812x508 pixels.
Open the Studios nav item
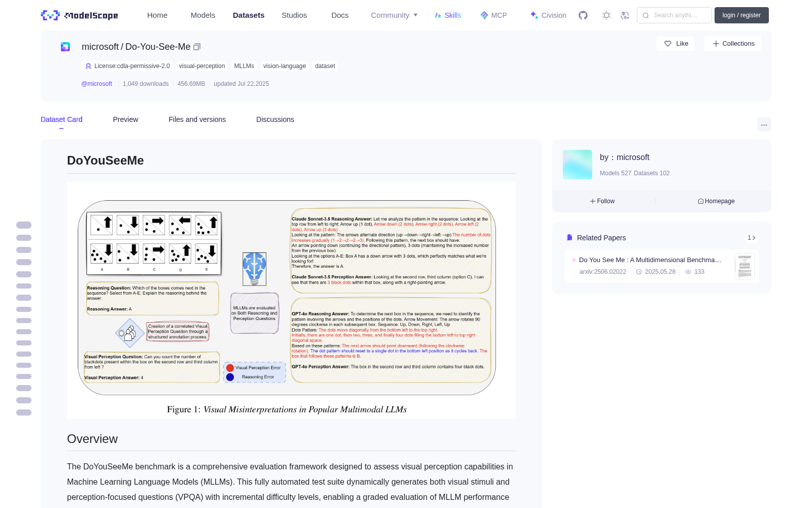294,15
